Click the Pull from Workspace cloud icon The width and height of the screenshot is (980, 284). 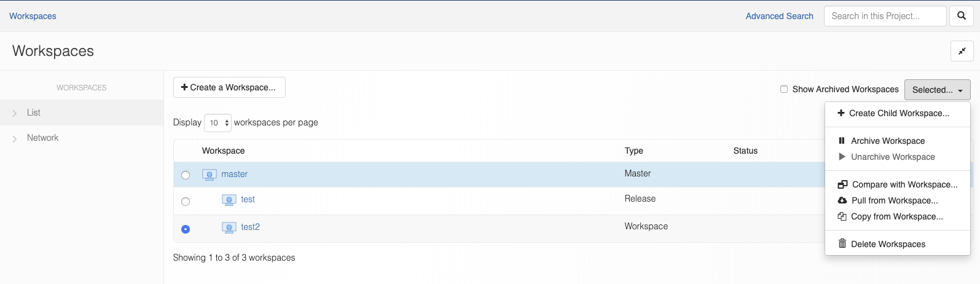842,200
